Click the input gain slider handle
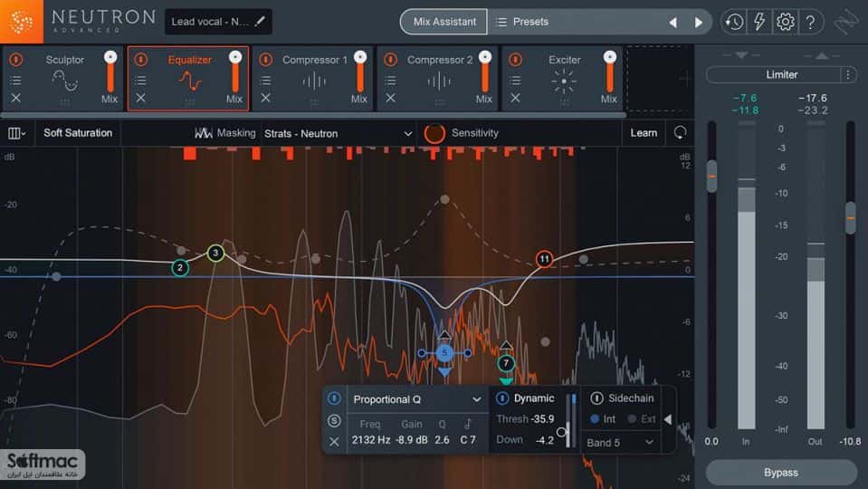868x489 pixels. click(712, 177)
